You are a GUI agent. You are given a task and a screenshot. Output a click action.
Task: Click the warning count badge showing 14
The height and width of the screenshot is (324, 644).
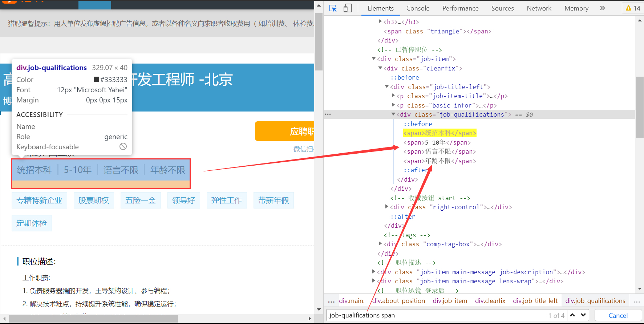(x=633, y=8)
